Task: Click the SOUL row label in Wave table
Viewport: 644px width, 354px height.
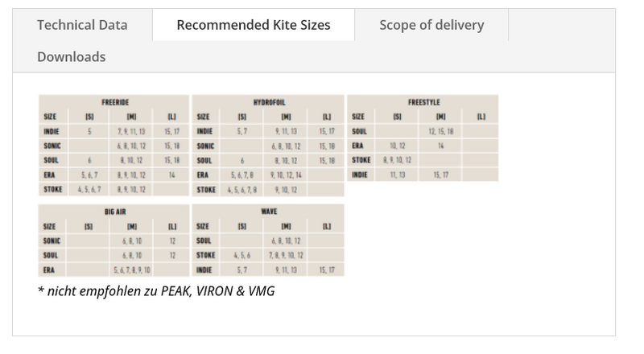Action: click(x=204, y=241)
